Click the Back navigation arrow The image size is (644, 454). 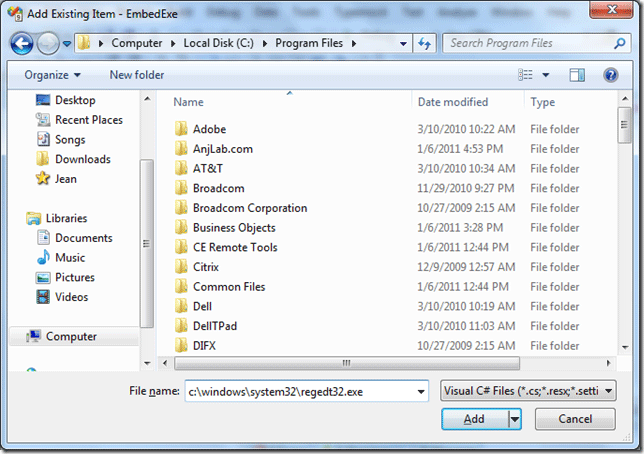(x=22, y=43)
